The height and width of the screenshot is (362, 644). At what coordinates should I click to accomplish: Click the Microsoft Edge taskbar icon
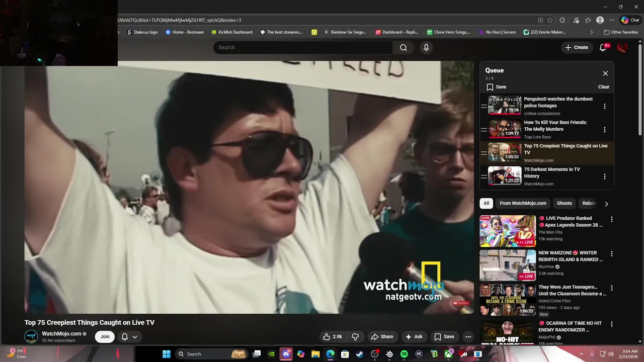coord(330,354)
